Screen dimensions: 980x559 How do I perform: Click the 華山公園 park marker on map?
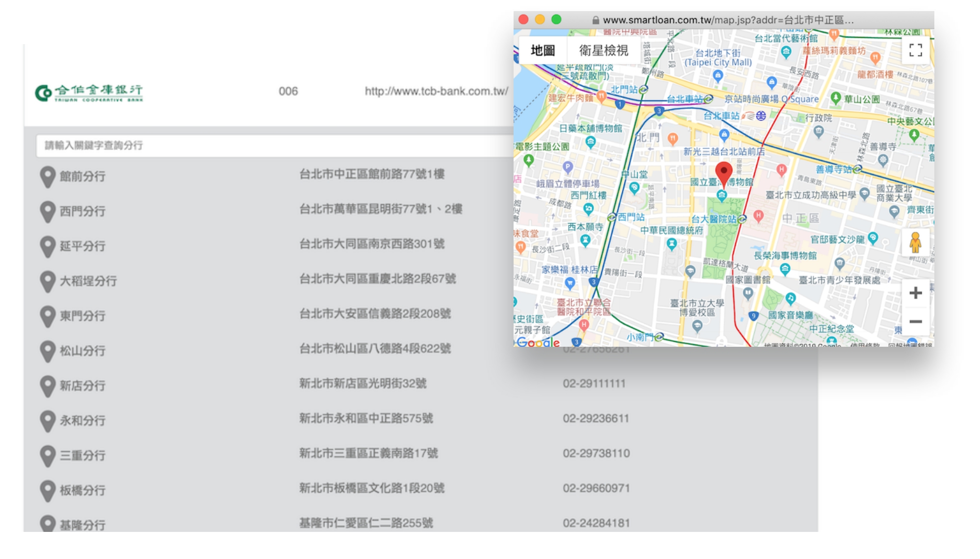coord(836,98)
